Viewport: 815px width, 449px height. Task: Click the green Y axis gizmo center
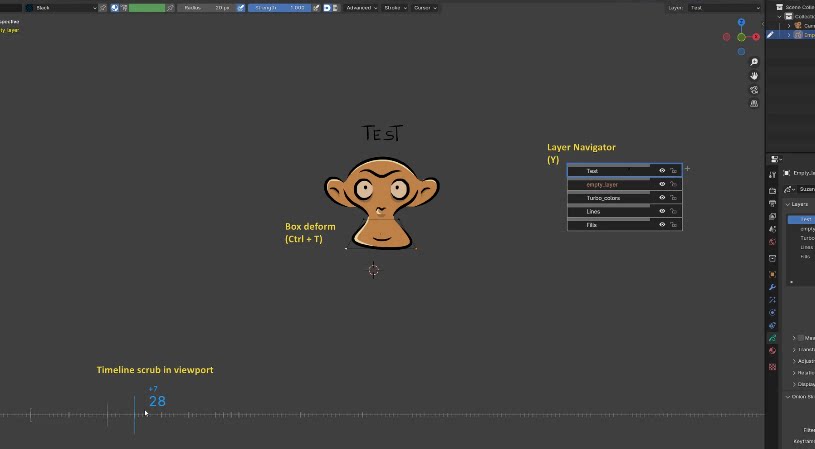(x=741, y=37)
